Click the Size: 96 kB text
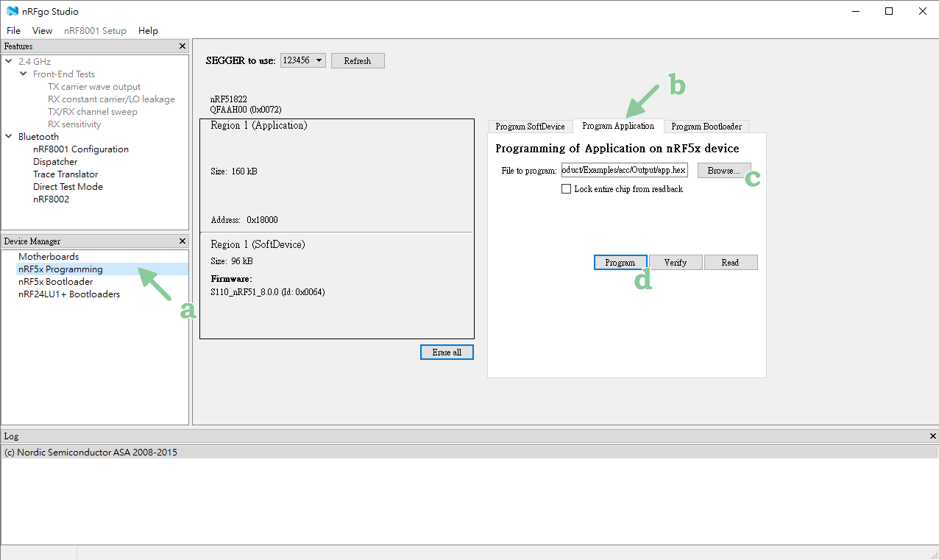The height and width of the screenshot is (560, 939). click(x=232, y=261)
